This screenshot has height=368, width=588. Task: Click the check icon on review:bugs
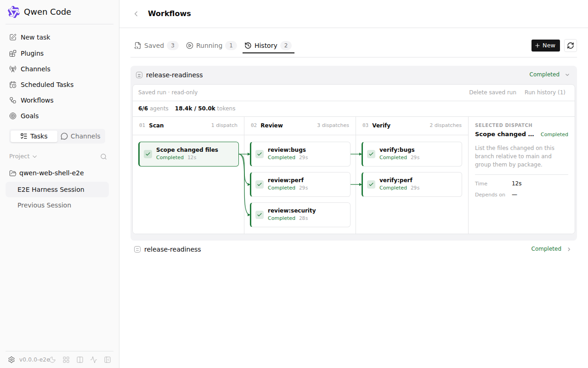pyautogui.click(x=260, y=154)
